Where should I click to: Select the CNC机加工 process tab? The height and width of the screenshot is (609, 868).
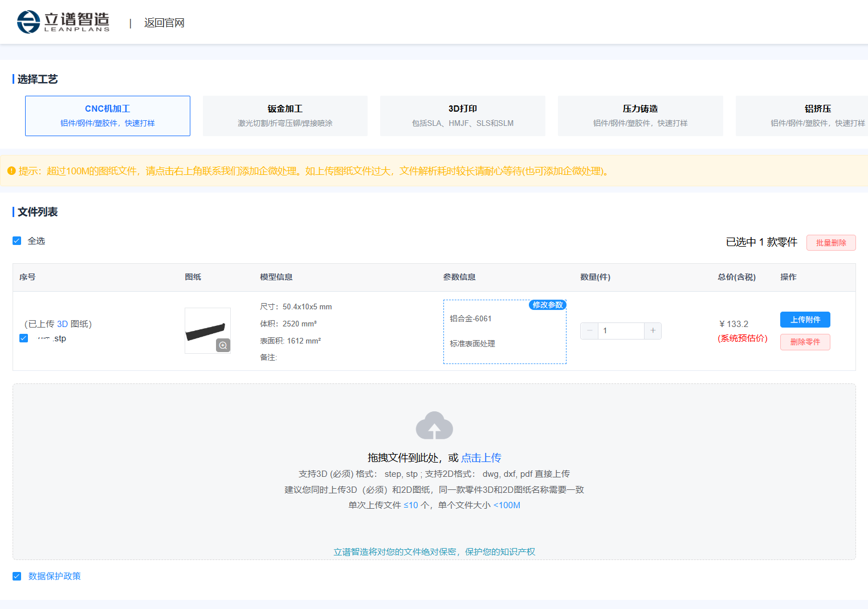pyautogui.click(x=108, y=116)
